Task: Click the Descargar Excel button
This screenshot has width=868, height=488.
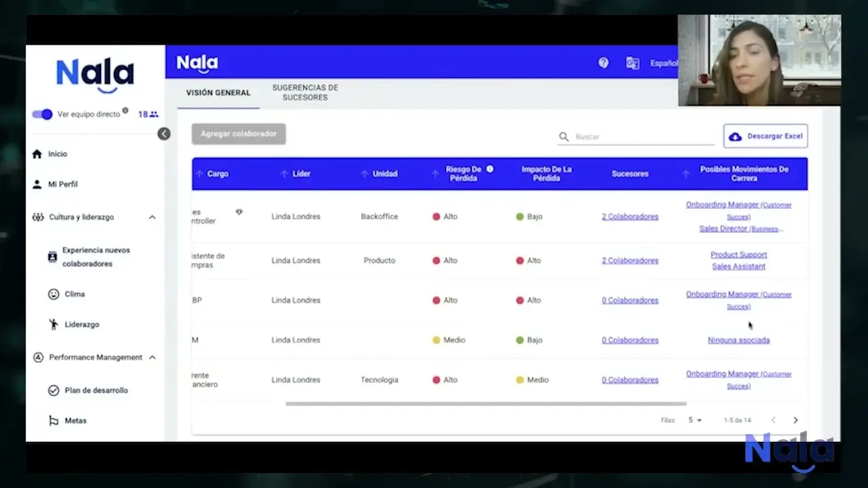Action: [766, 136]
